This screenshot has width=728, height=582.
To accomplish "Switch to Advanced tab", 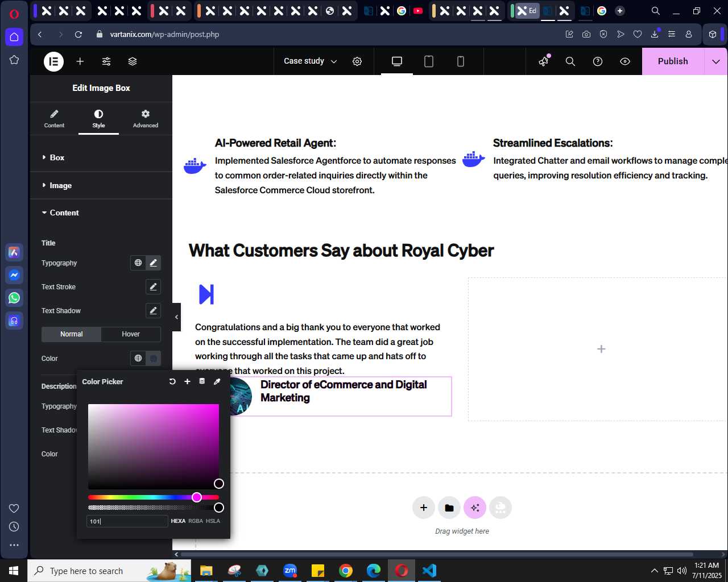I will 146,118.
